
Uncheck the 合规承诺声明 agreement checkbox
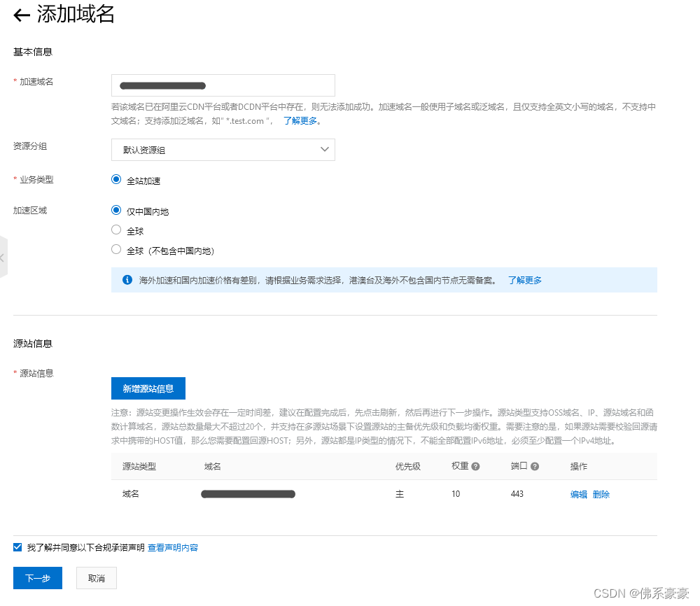pyautogui.click(x=17, y=547)
